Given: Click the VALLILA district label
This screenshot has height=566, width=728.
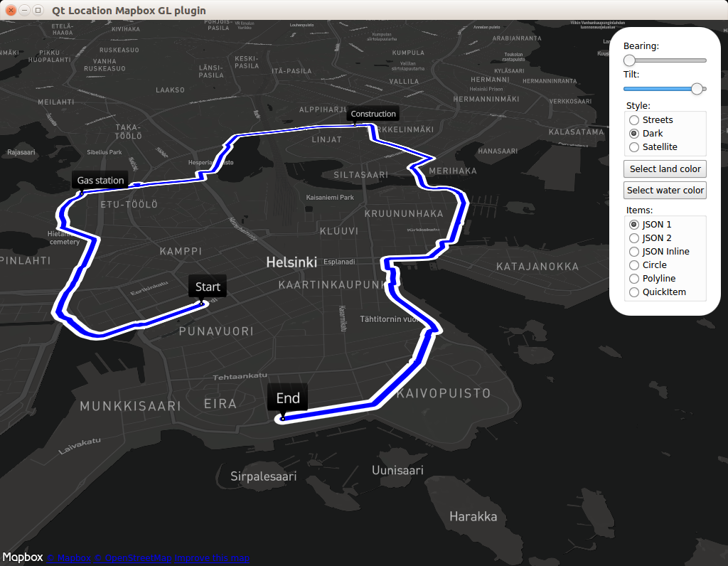Looking at the screenshot, I should (404, 81).
